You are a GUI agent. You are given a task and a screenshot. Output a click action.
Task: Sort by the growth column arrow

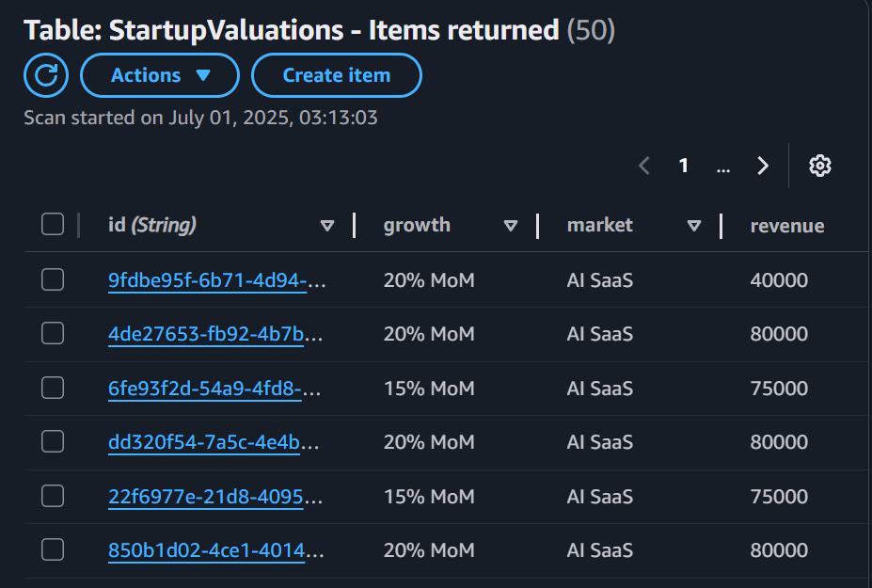[511, 226]
